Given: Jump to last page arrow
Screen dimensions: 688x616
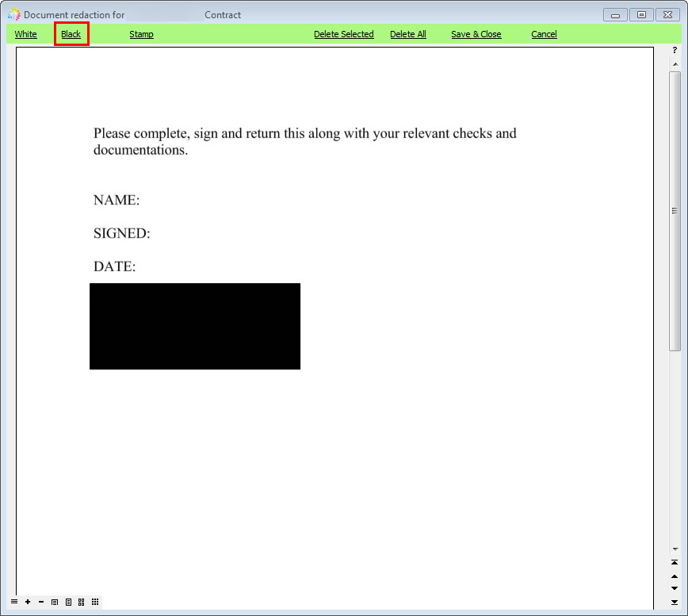Looking at the screenshot, I should point(675,602).
